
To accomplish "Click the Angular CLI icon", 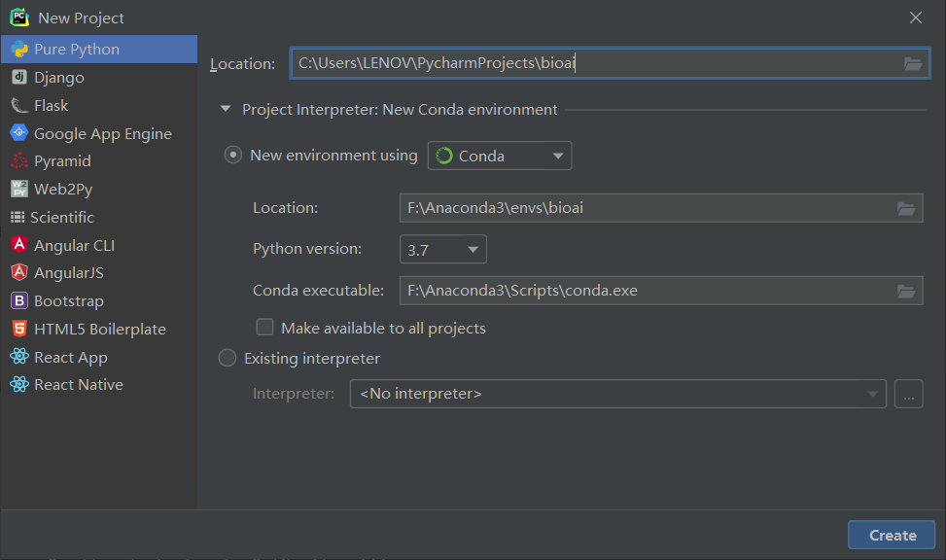I will [x=19, y=244].
